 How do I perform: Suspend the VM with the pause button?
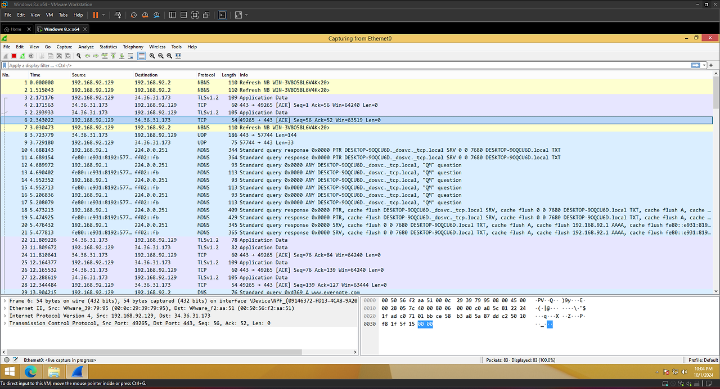[x=96, y=15]
